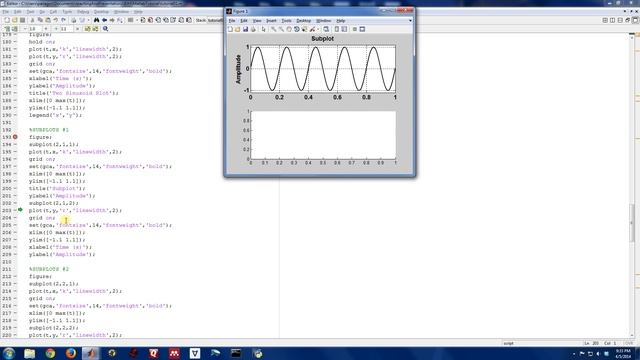Click Redo icon in Editor toolbar
640x360 pixels.
[63, 20]
